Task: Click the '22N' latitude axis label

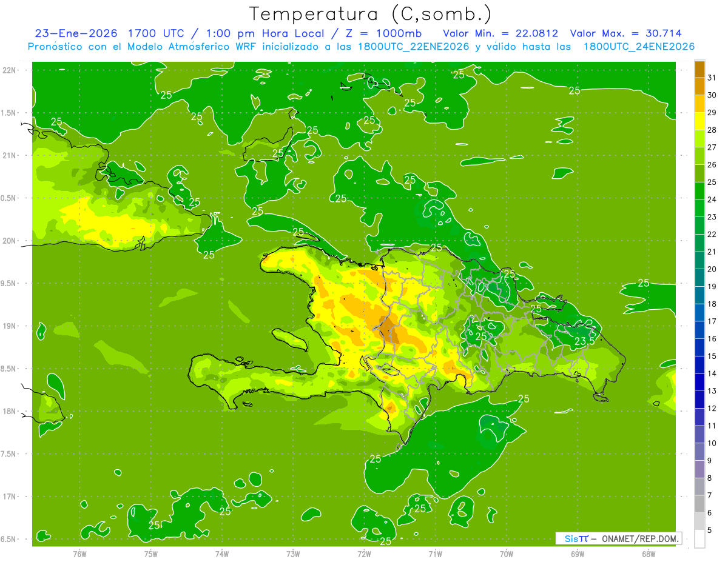Action: tap(9, 70)
